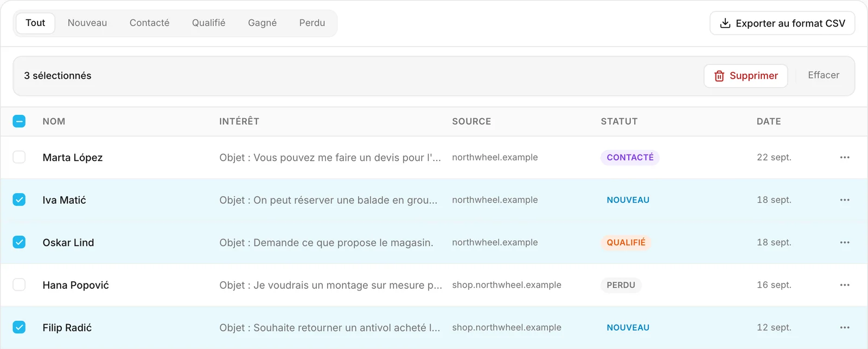
Task: Click the interest text about a devis
Action: (x=330, y=158)
